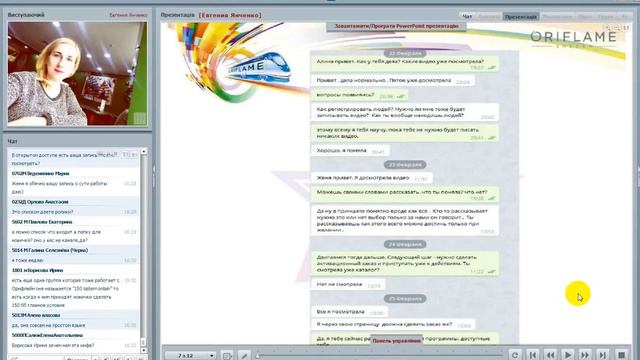Click the Панель управління label

point(396,340)
